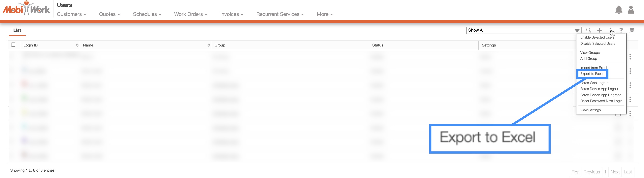Click the MobiWork logo
This screenshot has width=644, height=178.
click(26, 9)
